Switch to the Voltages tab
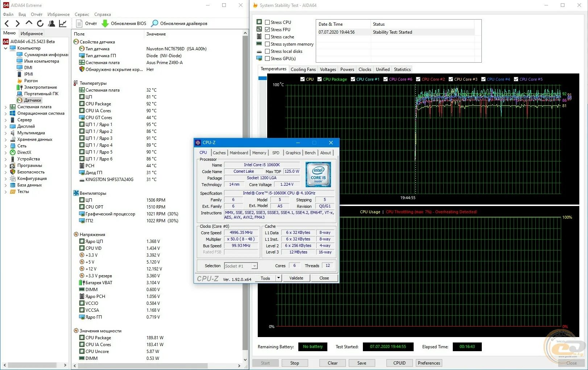588x370 pixels. point(328,70)
